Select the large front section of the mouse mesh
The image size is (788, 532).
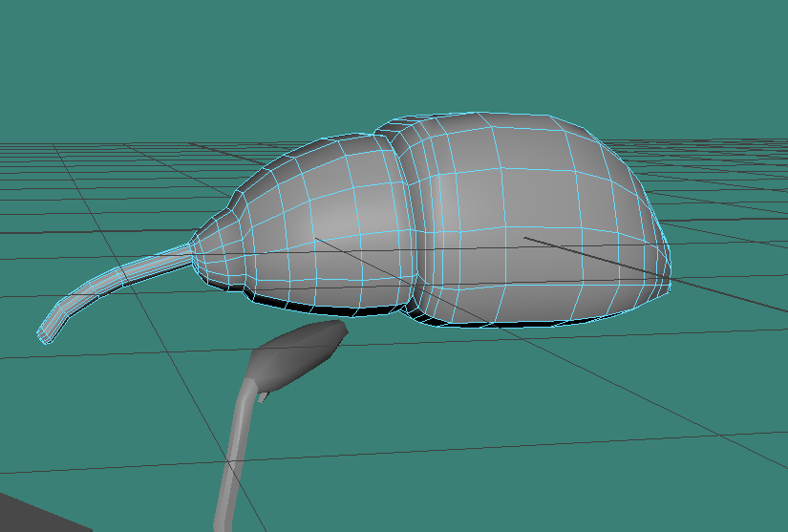(x=535, y=210)
